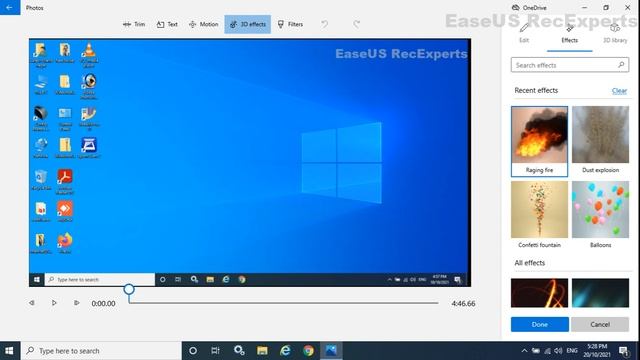Image resolution: width=640 pixels, height=360 pixels.
Task: Click OneDrive in the title bar
Action: pos(529,8)
